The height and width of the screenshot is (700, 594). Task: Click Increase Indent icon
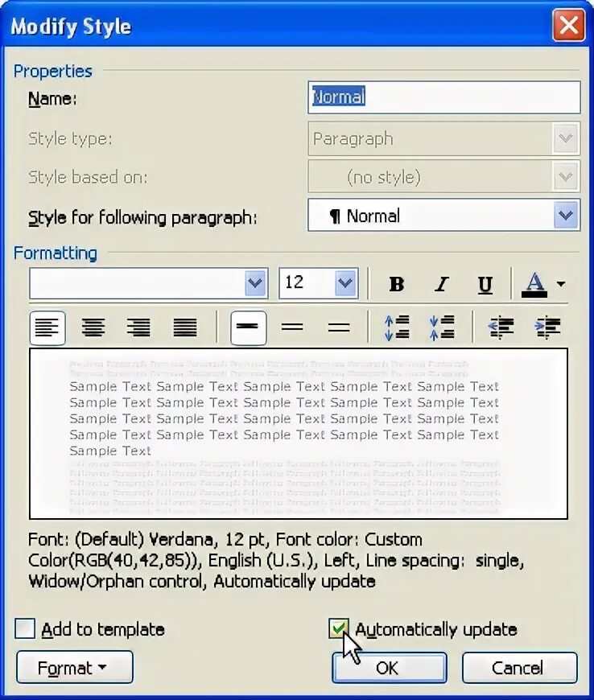[547, 328]
